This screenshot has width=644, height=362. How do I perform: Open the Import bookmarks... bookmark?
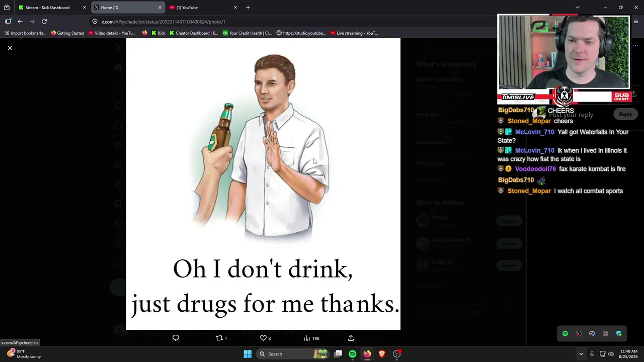pos(25,33)
